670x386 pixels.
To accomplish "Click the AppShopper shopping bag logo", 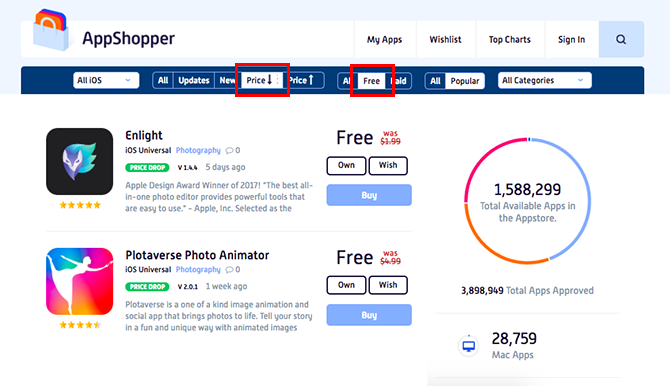I will click(51, 30).
